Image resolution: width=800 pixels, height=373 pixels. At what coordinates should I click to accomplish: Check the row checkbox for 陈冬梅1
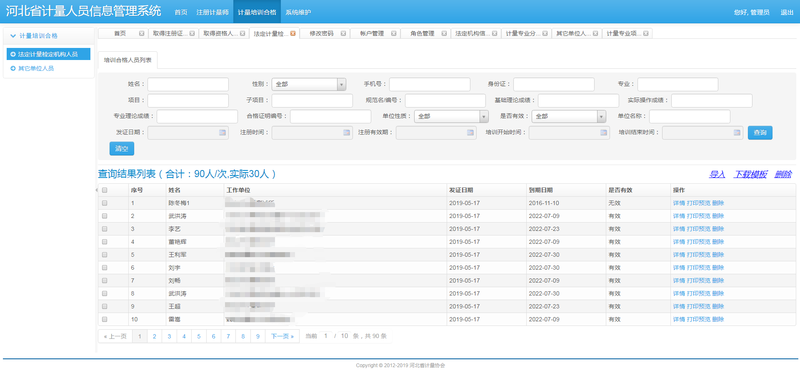click(105, 203)
